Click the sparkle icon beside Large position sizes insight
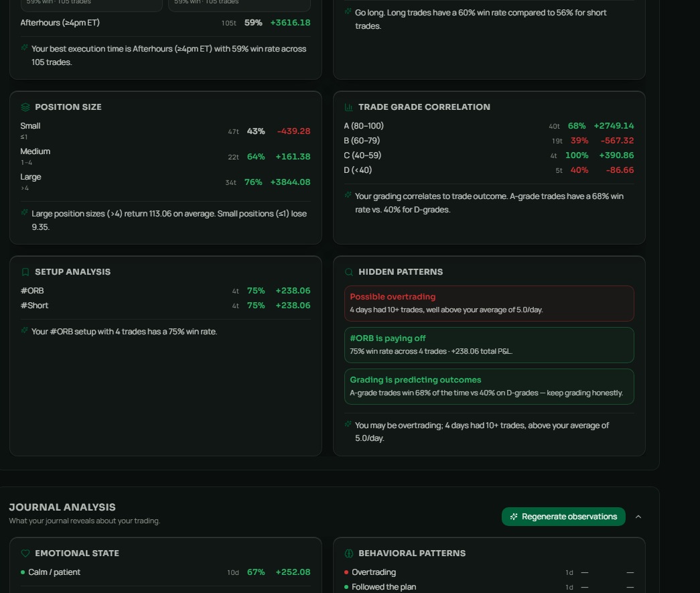The image size is (700, 593). coord(25,212)
